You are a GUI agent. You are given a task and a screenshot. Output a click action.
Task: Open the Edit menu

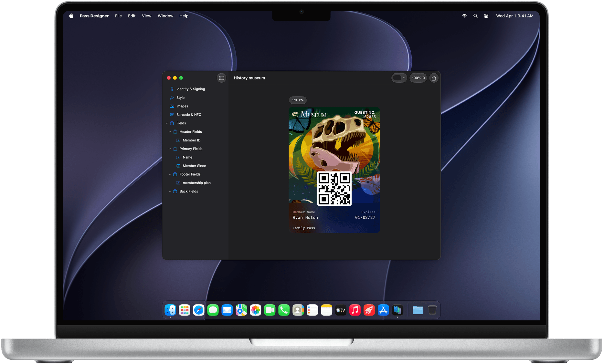point(132,16)
